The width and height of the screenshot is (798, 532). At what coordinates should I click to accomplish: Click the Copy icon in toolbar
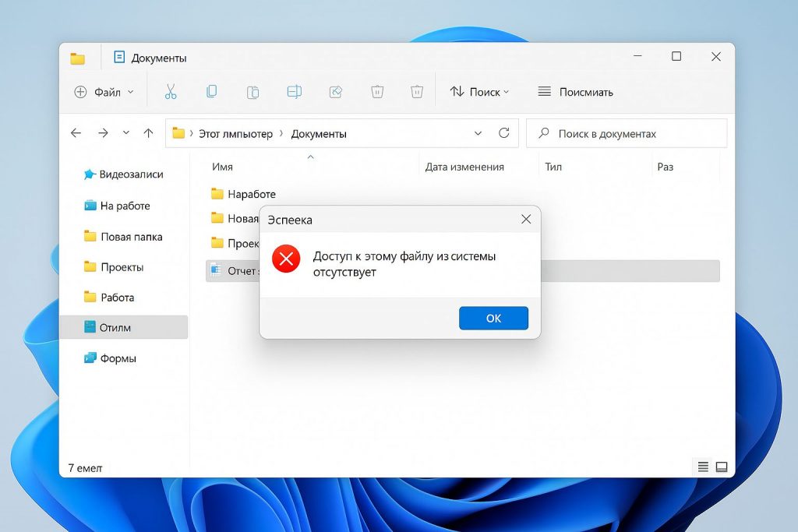212,92
